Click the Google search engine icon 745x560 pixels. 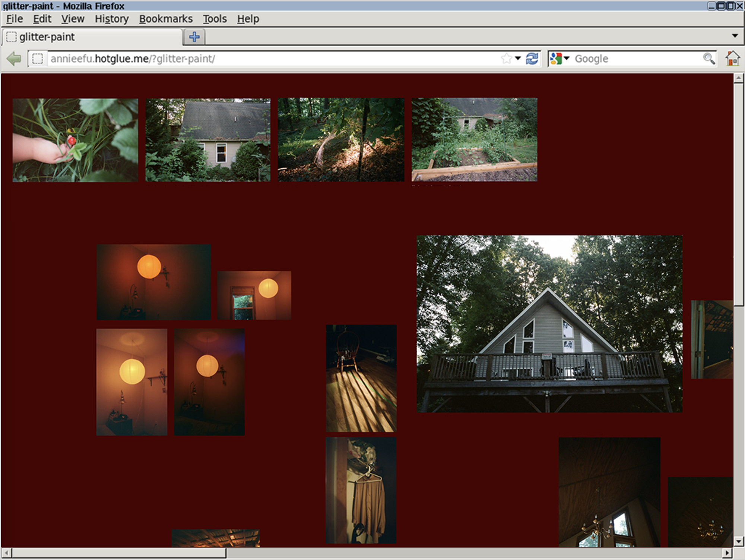(x=555, y=58)
